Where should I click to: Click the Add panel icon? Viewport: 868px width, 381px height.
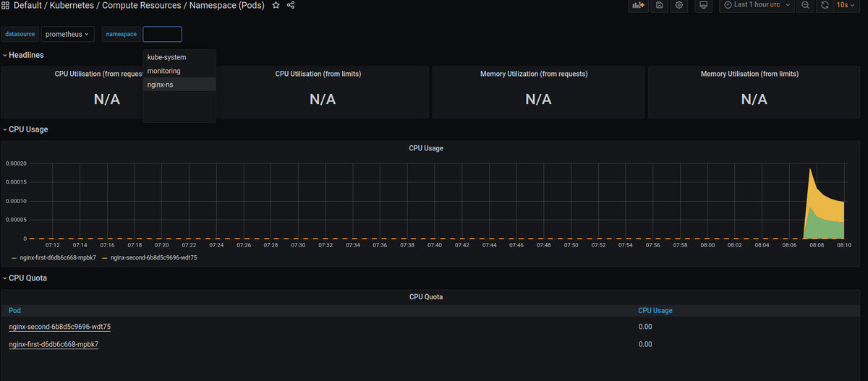[x=638, y=5]
